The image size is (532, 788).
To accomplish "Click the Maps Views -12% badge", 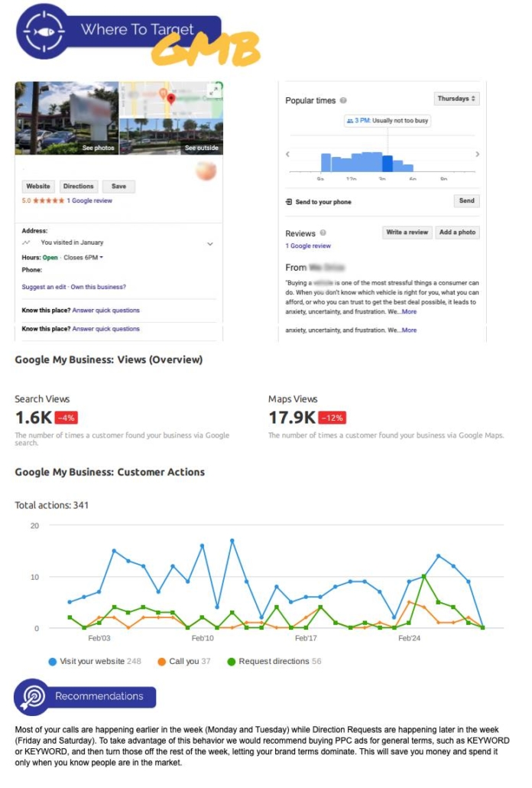I will (x=332, y=418).
